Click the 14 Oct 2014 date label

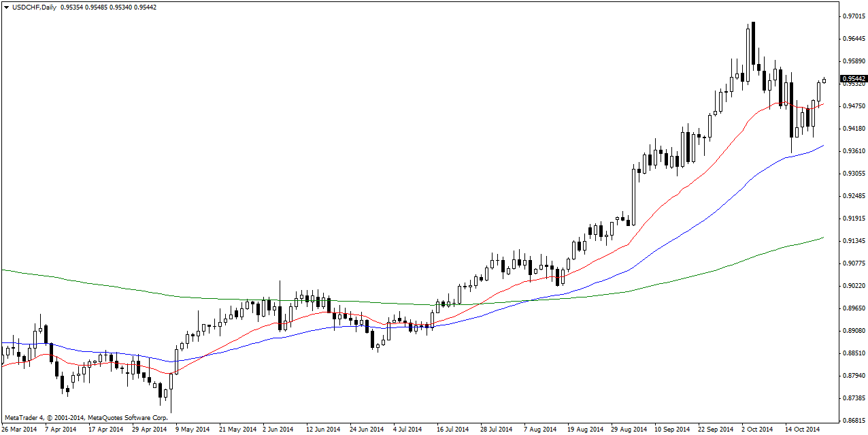pos(803,430)
